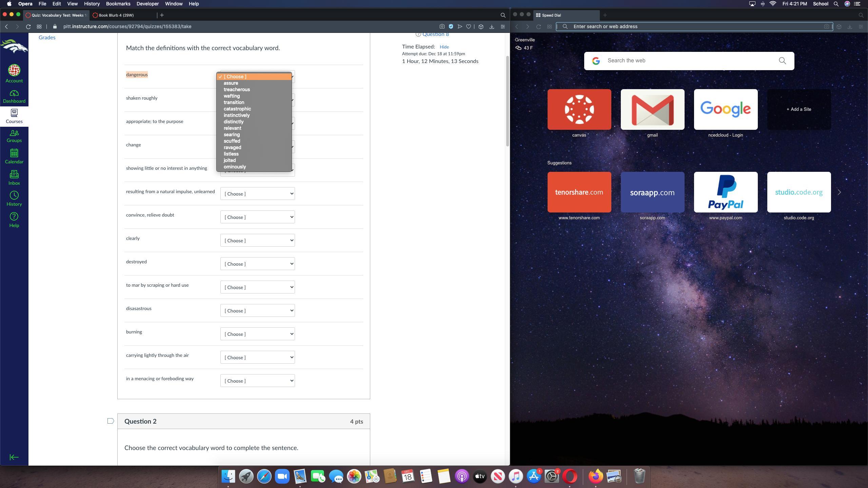This screenshot has width=868, height=488.
Task: Click the Google 'Search the web' field
Action: [x=688, y=61]
